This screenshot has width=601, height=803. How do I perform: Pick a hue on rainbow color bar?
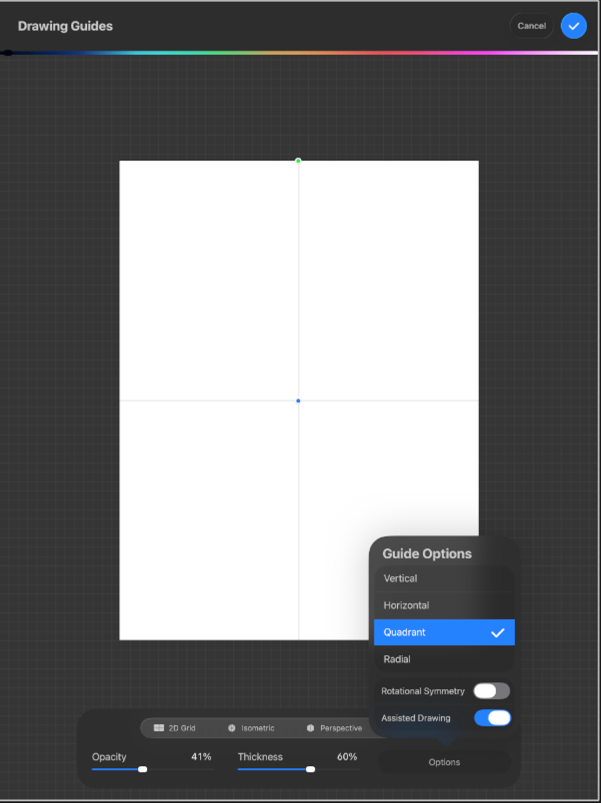tap(300, 52)
